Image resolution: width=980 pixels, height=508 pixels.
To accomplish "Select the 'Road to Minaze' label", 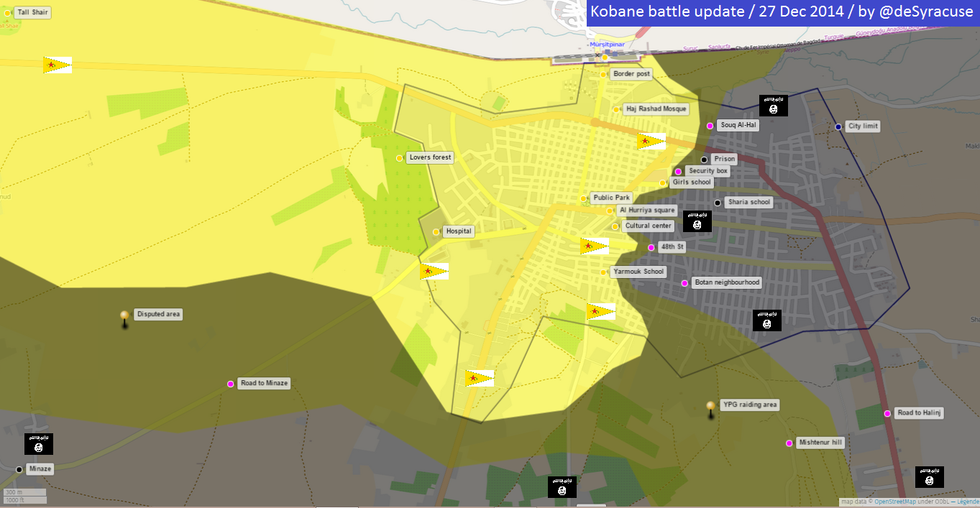I will pyautogui.click(x=264, y=383).
